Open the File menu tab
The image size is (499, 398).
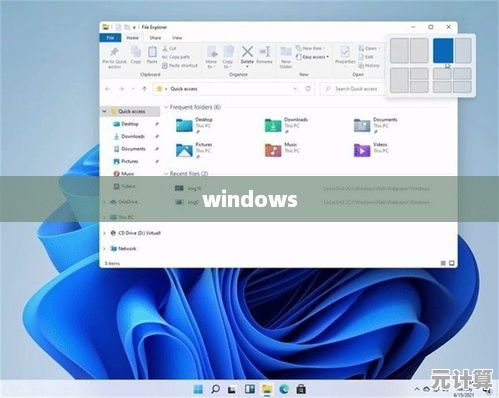(110, 38)
